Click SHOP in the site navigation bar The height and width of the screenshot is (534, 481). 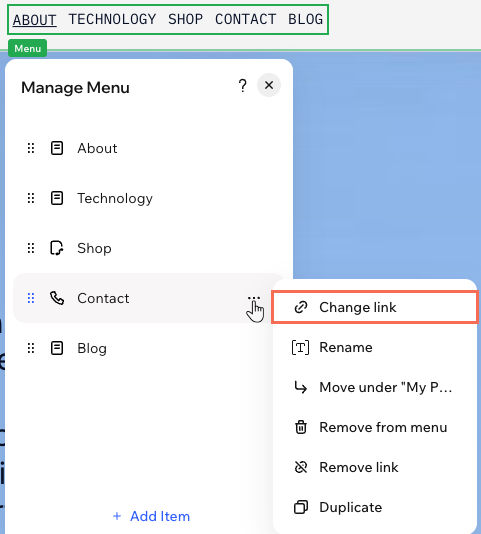(x=186, y=19)
